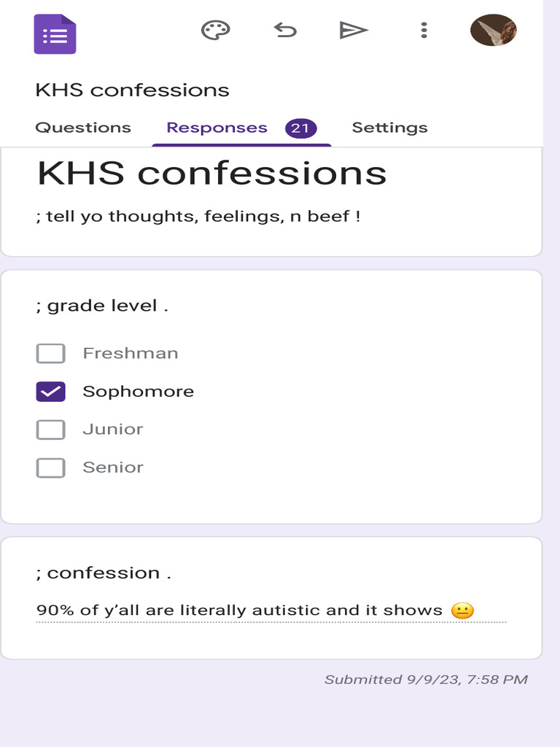
Task: Go to the Settings tab
Action: tap(389, 128)
